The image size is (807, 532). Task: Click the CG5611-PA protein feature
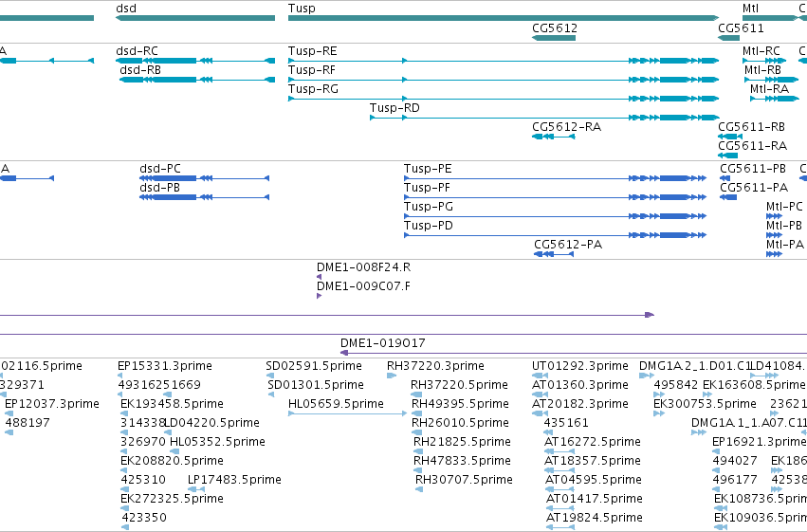[728, 197]
